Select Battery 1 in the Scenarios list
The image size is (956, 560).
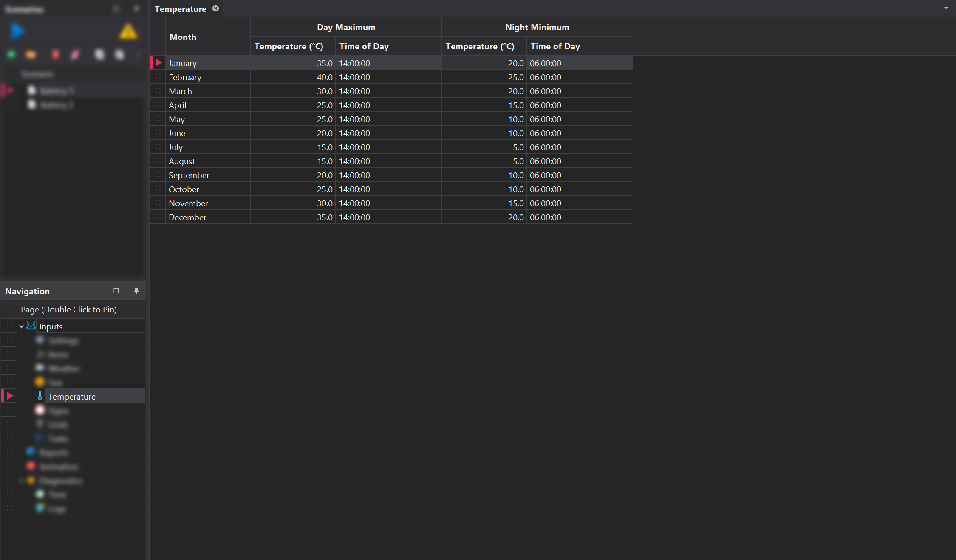[x=55, y=90]
